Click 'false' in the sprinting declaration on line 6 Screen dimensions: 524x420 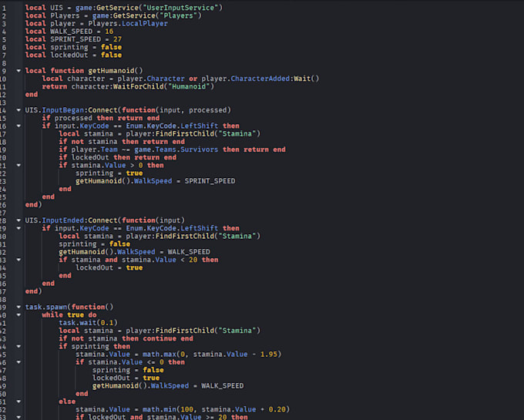coord(111,47)
